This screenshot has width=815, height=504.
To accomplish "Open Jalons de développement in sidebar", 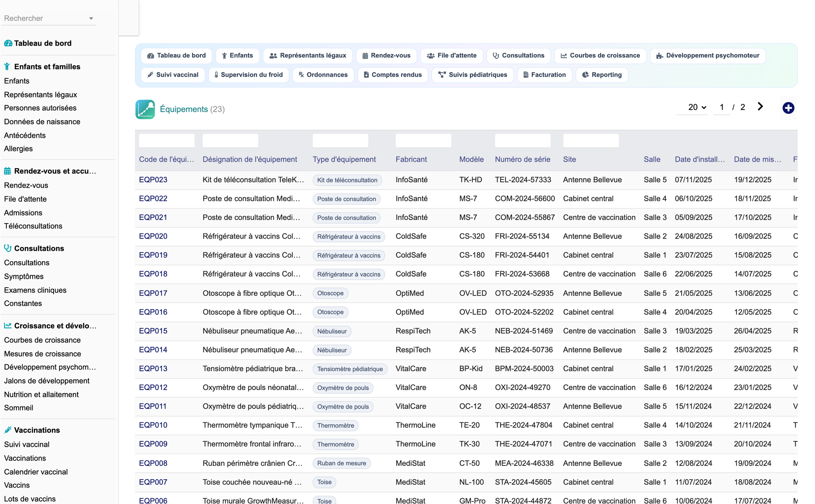I will pos(47,381).
